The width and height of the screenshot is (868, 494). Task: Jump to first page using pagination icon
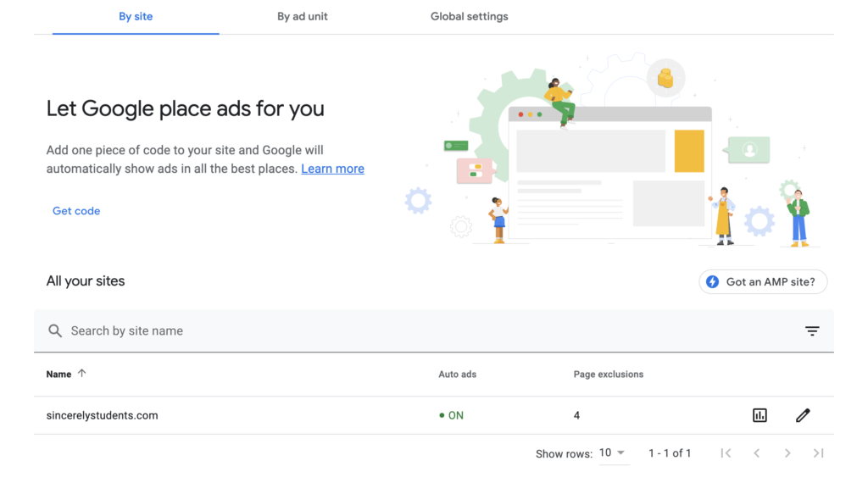point(726,453)
